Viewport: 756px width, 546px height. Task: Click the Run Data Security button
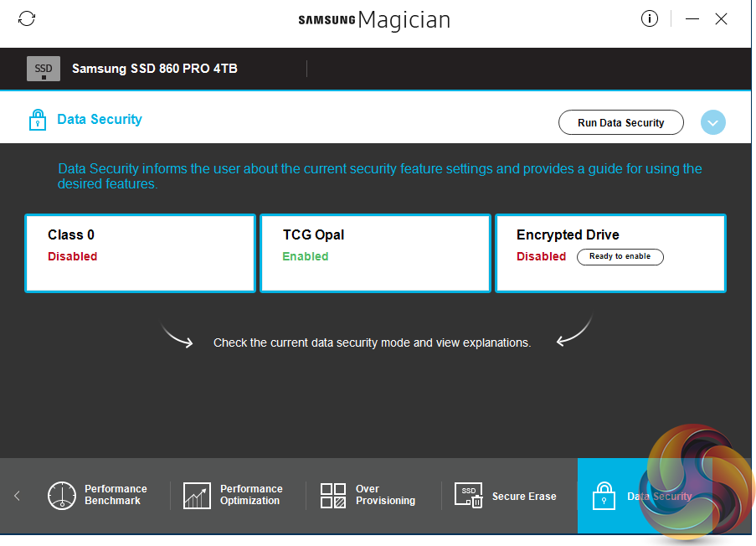tap(621, 122)
